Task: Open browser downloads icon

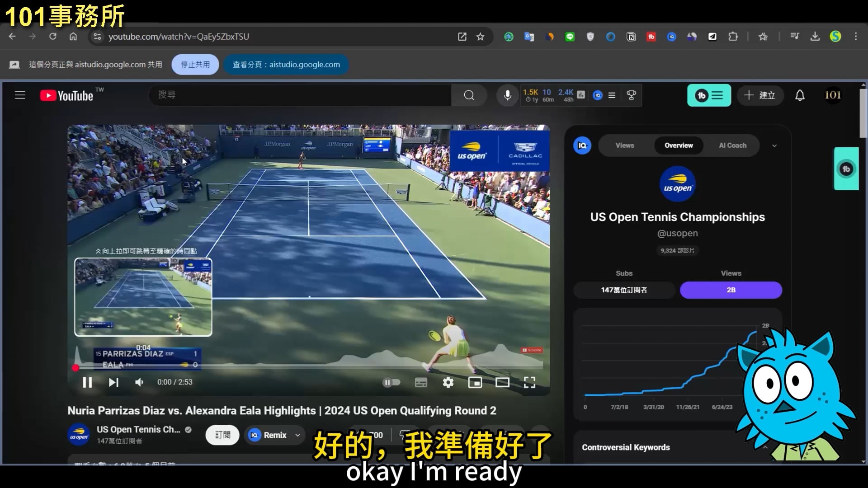Action: coord(815,37)
